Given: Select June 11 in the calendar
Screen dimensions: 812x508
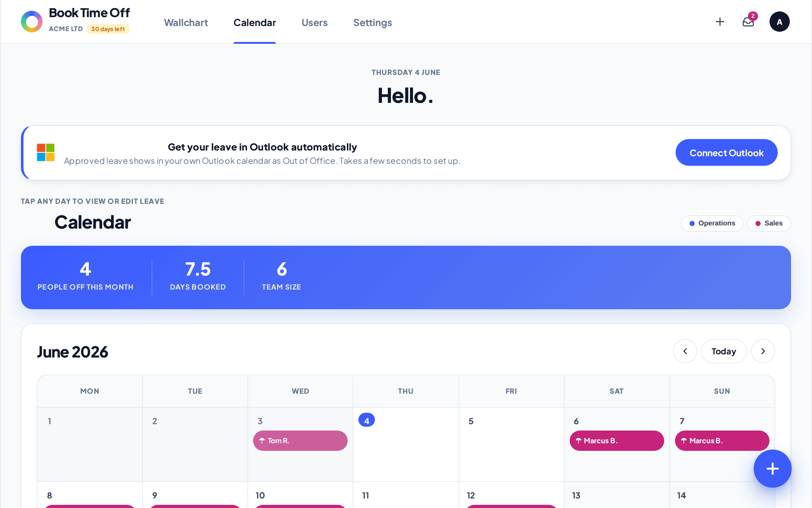Looking at the screenshot, I should click(x=406, y=495).
